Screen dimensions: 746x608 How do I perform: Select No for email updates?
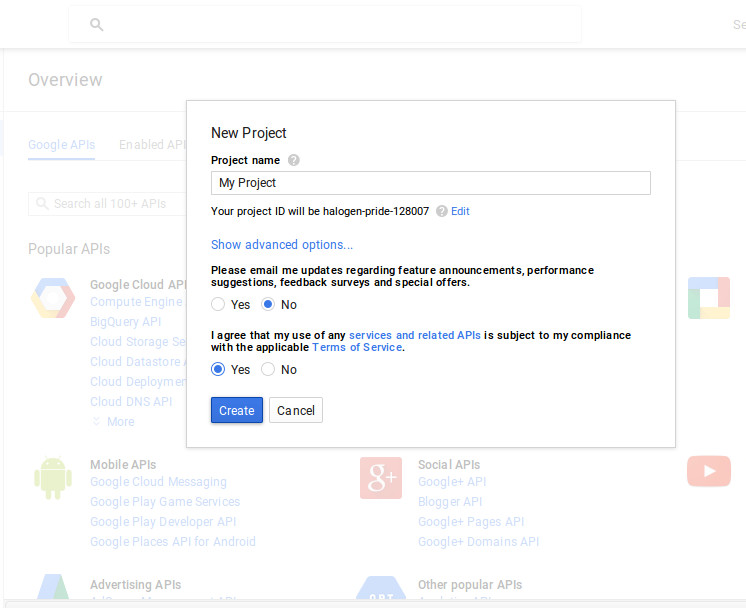(268, 304)
